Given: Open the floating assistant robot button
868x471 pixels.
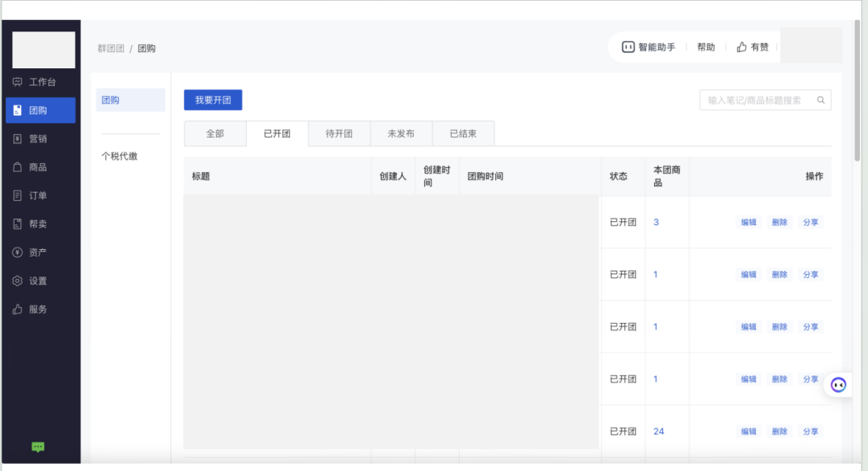Looking at the screenshot, I should coord(838,385).
